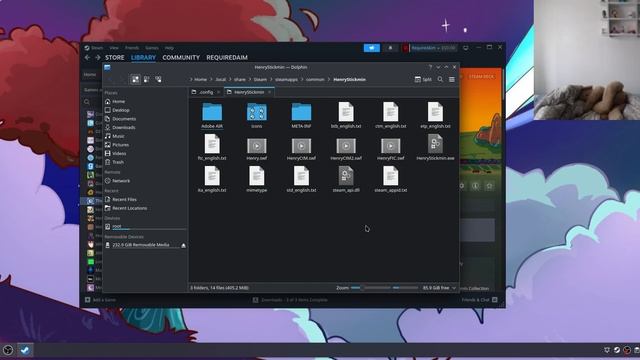Open STORE section in Steam window

pyautogui.click(x=115, y=58)
